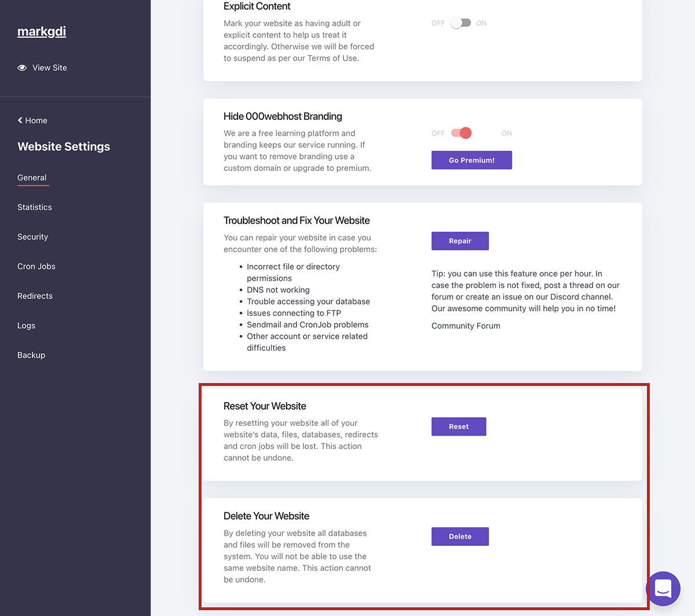Click the eye icon beside View Site
Viewport: 695px width, 616px height.
click(x=22, y=68)
